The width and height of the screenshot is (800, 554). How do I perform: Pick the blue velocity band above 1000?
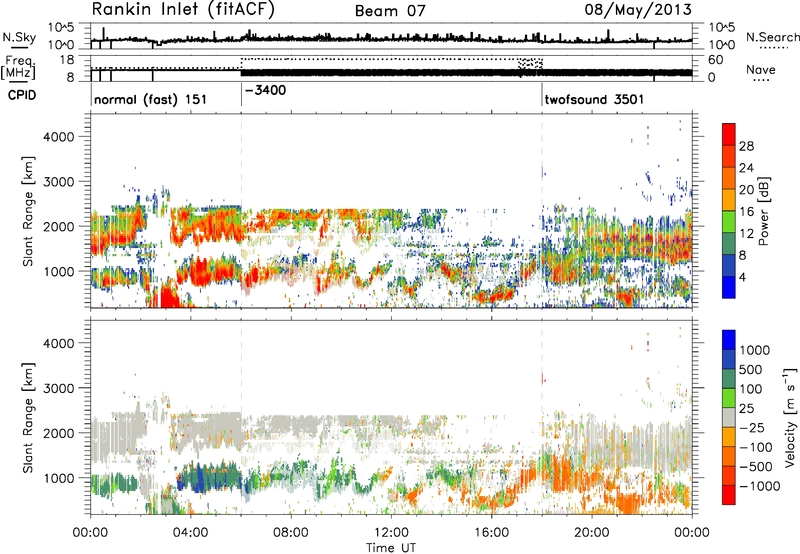pyautogui.click(x=729, y=340)
